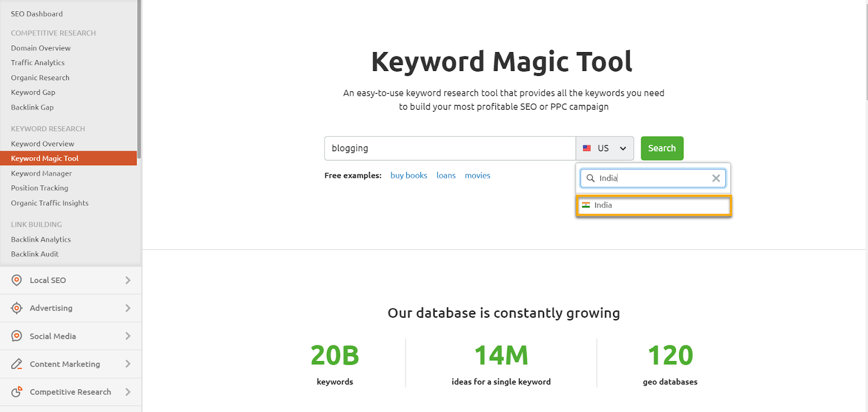Click the LINK BUILDING section heading
Viewport: 868px width, 412px height.
36,224
